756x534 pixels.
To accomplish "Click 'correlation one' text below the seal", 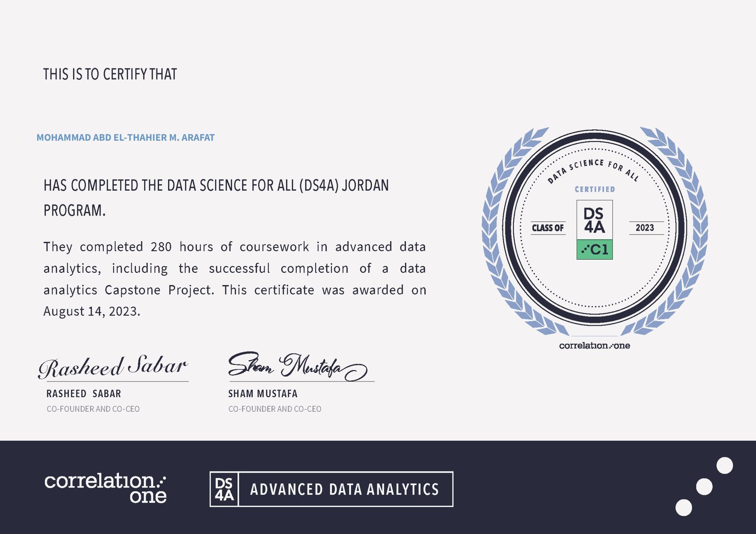I will coord(594,346).
